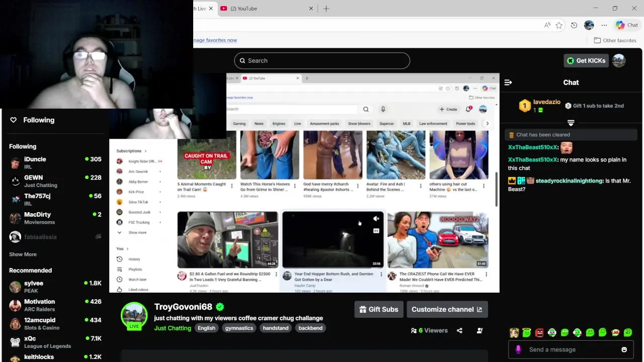Open 12amcupid Slots & Casino channel
This screenshot has width=644, height=362.
pos(55,324)
